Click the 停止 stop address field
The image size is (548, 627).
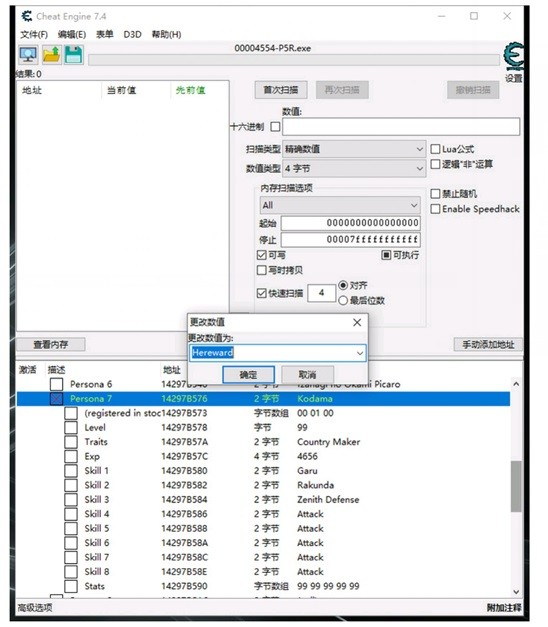coord(350,240)
